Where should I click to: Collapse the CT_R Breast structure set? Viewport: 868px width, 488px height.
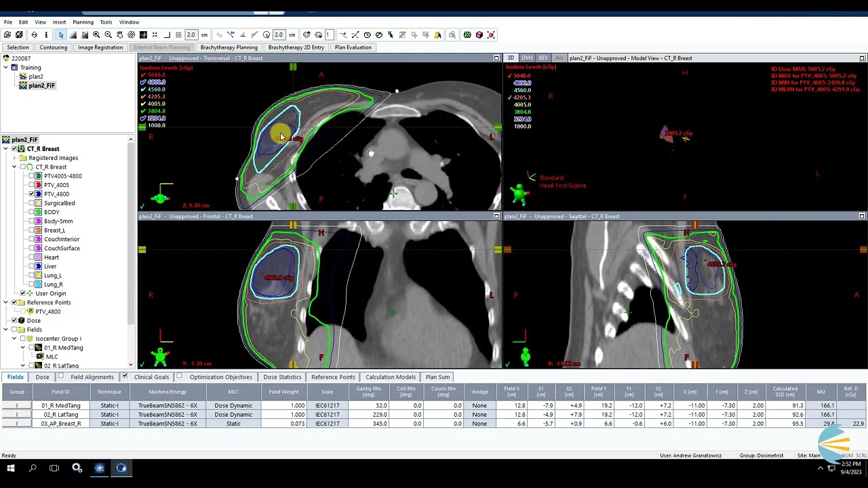tap(14, 167)
